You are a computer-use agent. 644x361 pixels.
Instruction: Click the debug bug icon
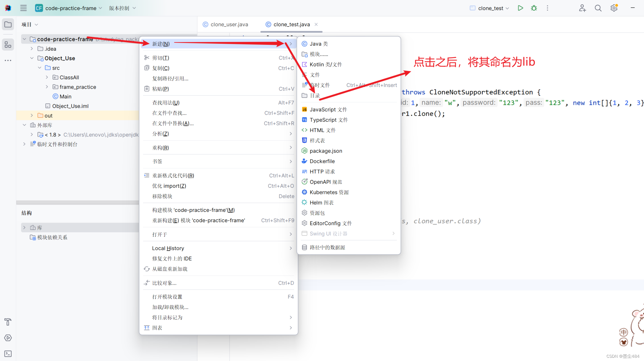coord(534,8)
